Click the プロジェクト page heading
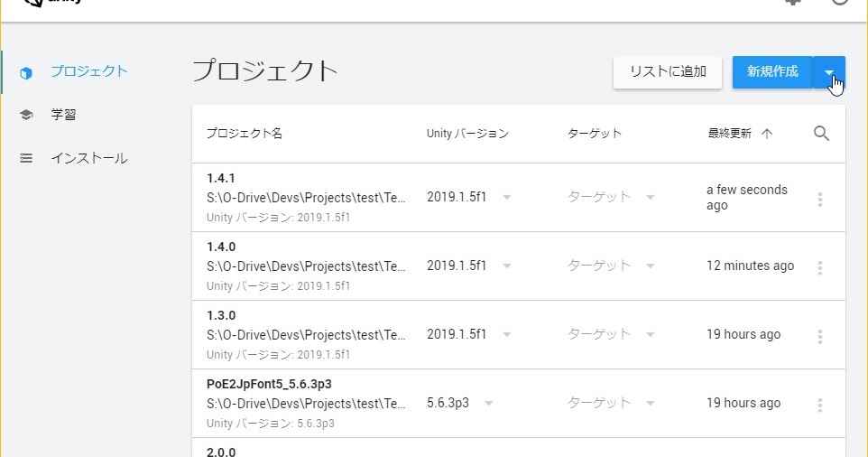This screenshot has height=457, width=868. (264, 71)
